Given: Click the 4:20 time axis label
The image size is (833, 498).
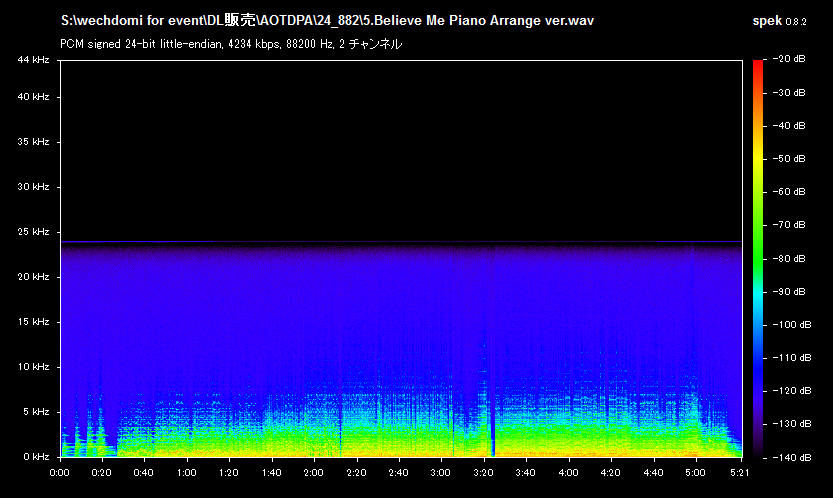Looking at the screenshot, I should 610,473.
